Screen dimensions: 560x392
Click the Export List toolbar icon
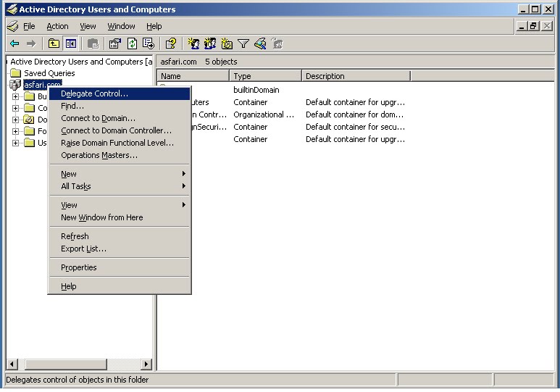[149, 43]
